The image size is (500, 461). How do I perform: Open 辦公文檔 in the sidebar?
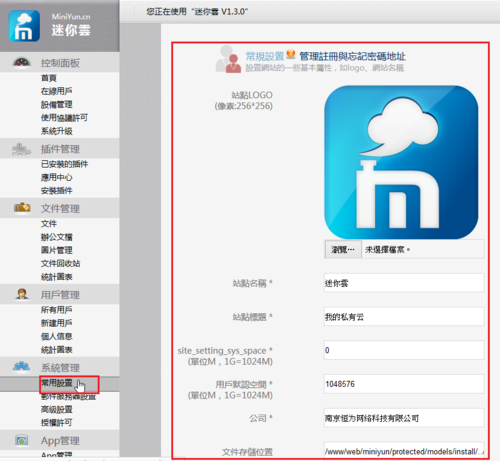coord(56,237)
